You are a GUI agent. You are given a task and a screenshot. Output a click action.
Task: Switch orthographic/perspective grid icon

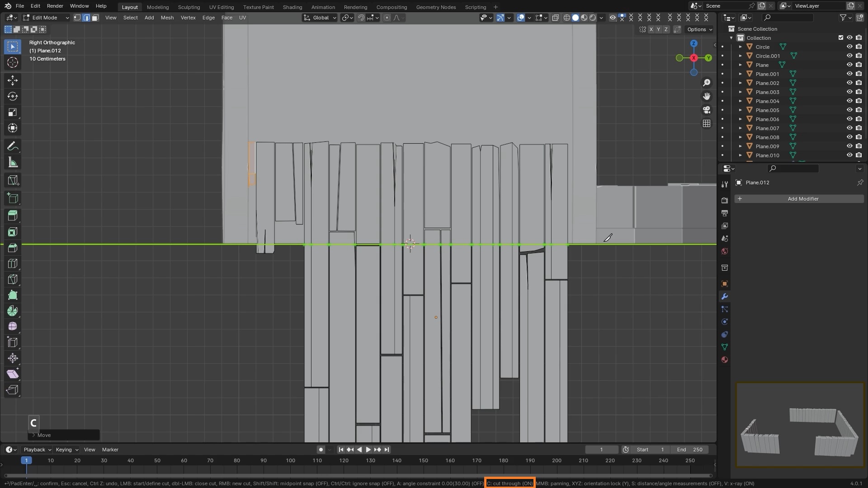[x=707, y=123]
